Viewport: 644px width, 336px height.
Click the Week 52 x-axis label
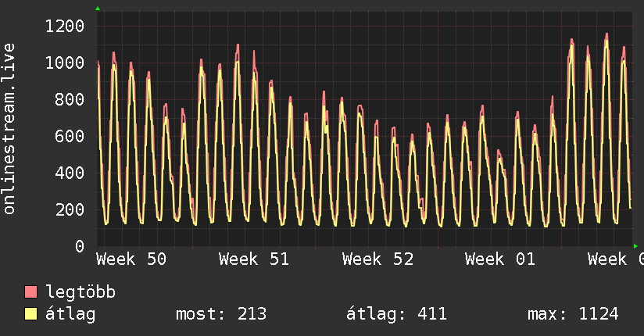coord(377,259)
